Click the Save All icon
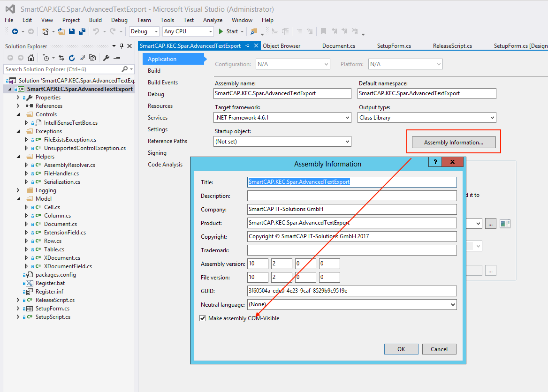Image resolution: width=548 pixels, height=392 pixels. [82, 31]
